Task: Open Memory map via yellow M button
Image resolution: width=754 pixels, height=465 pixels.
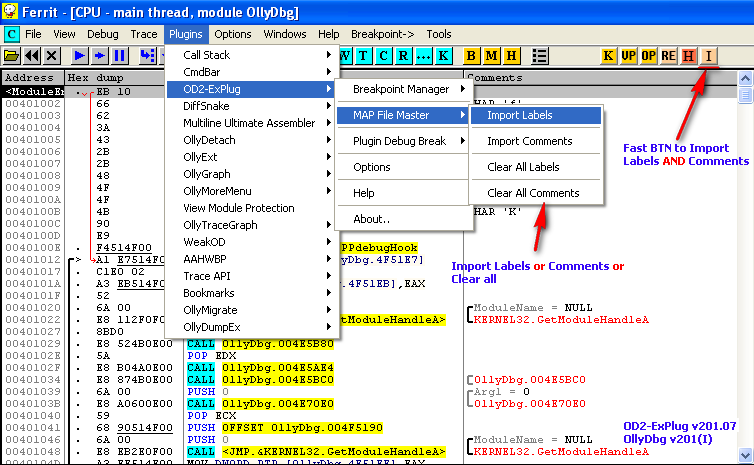Action: 491,56
